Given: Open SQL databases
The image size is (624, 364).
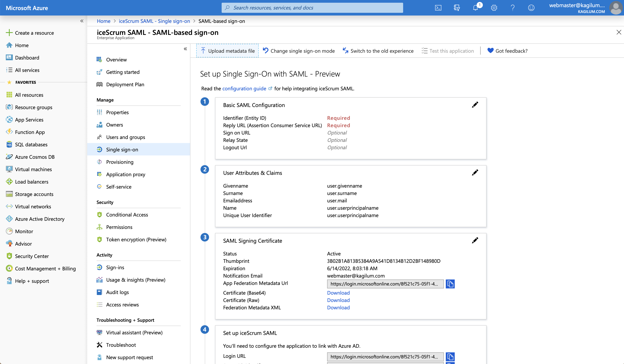Looking at the screenshot, I should 27,145.
